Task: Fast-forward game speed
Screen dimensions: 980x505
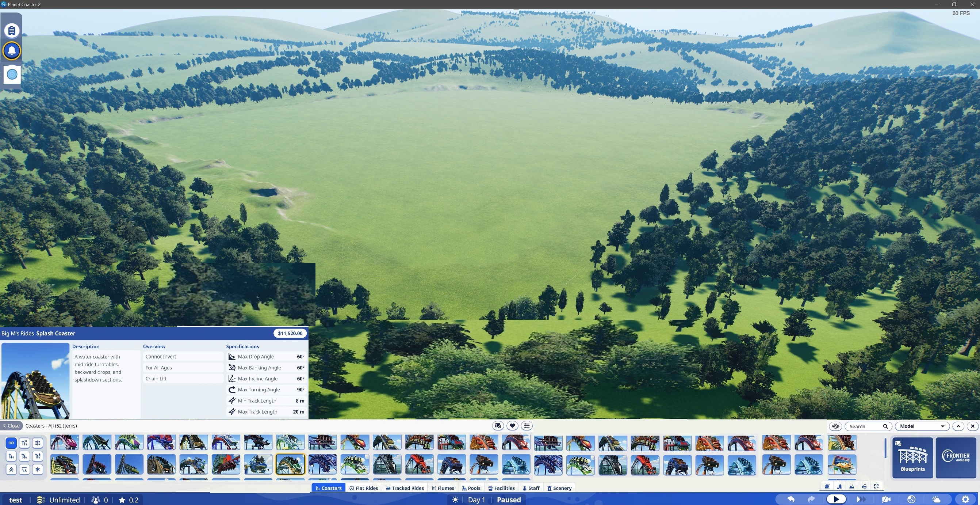Action: point(861,499)
